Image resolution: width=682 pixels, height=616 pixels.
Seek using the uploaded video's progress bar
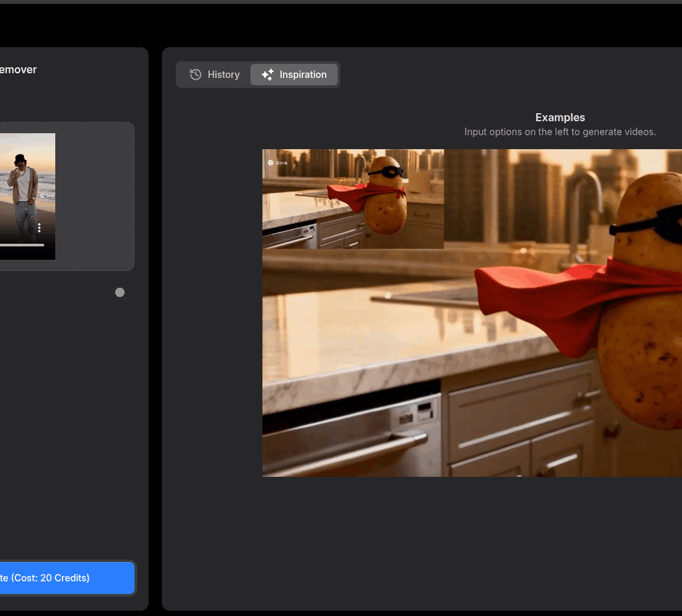(x=20, y=245)
